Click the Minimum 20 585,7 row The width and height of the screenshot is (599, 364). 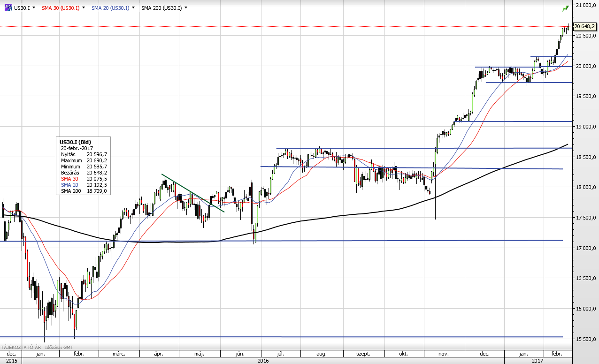coord(84,167)
